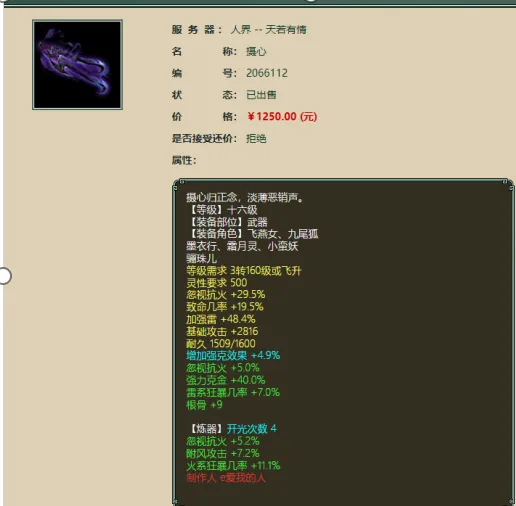Click the 墨衣行、霜月灵、小蛮妖 line
Viewport: 516px width, 506px height.
[242, 246]
